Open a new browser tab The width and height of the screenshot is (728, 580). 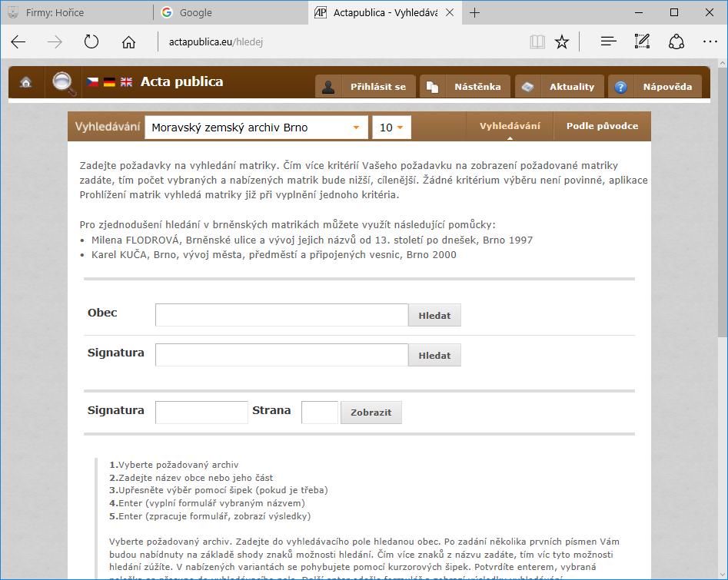(x=474, y=12)
